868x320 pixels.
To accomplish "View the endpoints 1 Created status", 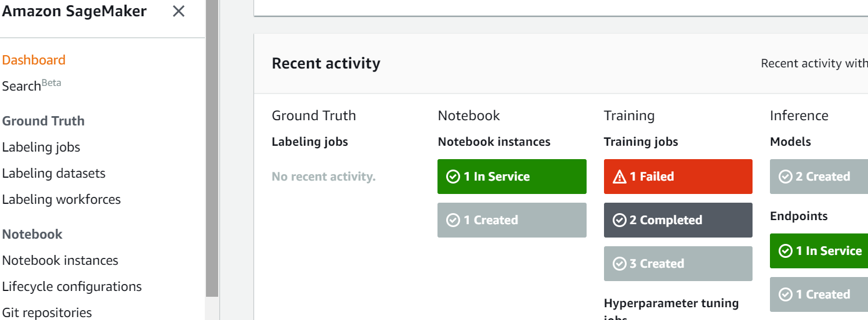I will point(819,294).
